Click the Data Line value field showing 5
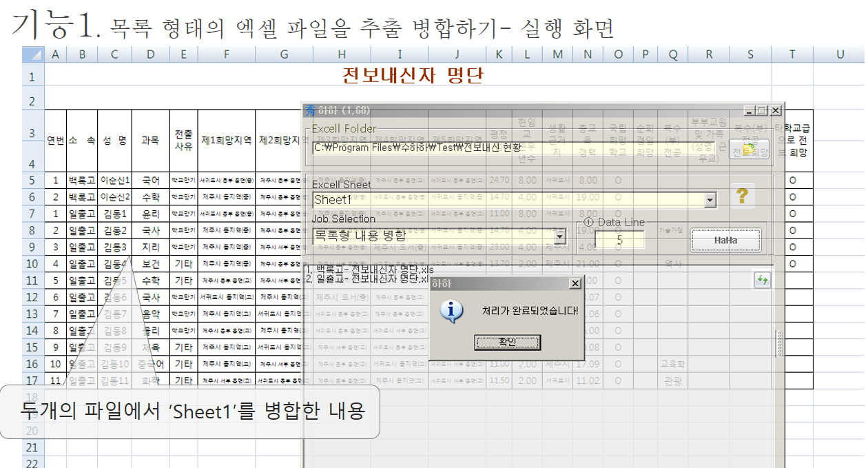Screen dimensions: 868x468 (619, 241)
